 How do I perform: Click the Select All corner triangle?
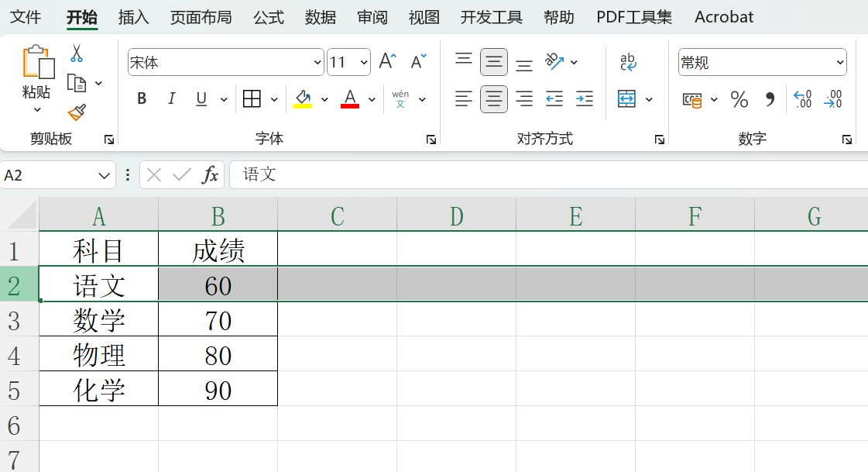[x=22, y=215]
